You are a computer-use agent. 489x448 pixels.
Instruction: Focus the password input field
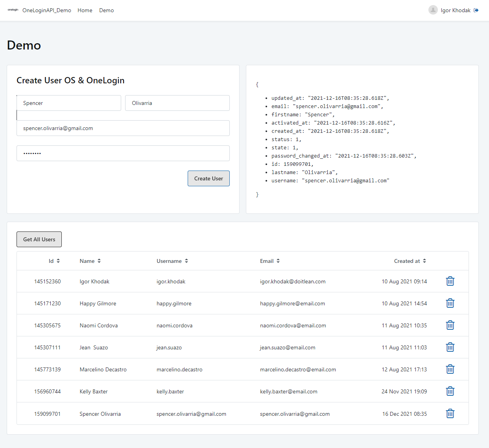point(123,153)
